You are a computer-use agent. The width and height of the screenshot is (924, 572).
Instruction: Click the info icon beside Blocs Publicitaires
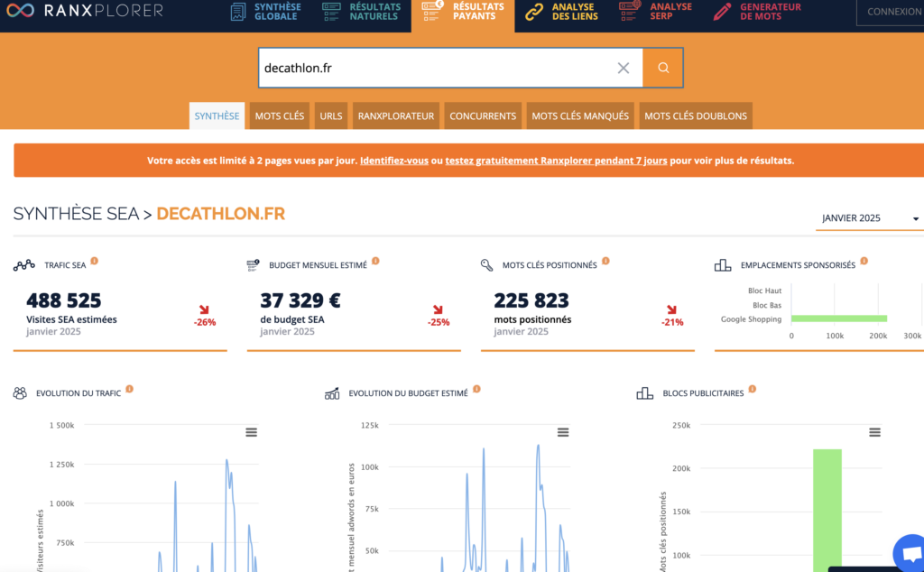tap(753, 389)
